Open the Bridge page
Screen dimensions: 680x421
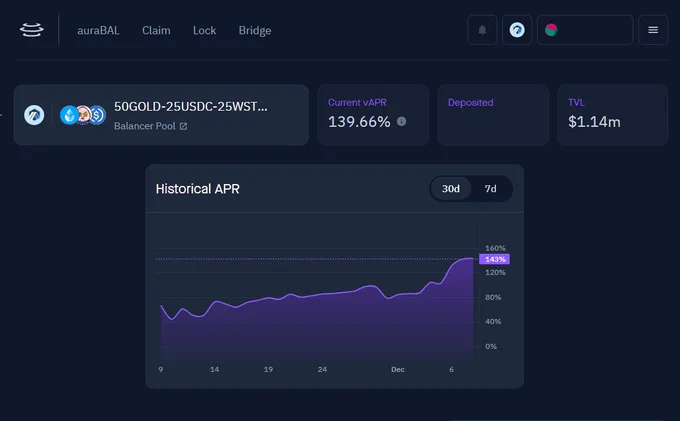click(255, 30)
